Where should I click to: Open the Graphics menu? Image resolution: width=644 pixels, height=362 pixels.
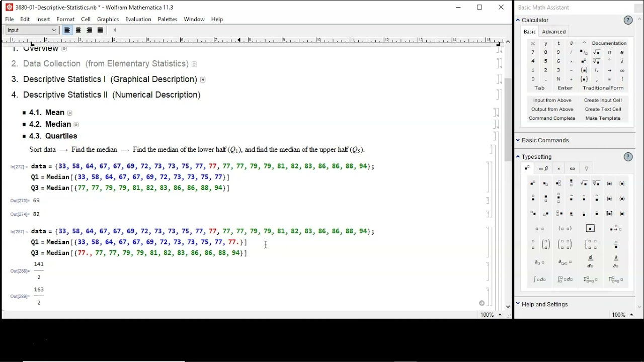click(108, 19)
